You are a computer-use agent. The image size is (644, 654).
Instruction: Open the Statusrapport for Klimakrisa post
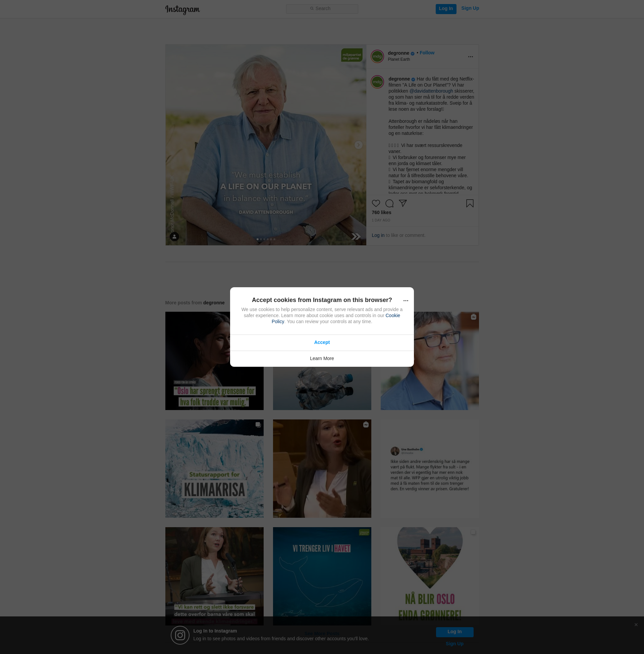tap(214, 468)
